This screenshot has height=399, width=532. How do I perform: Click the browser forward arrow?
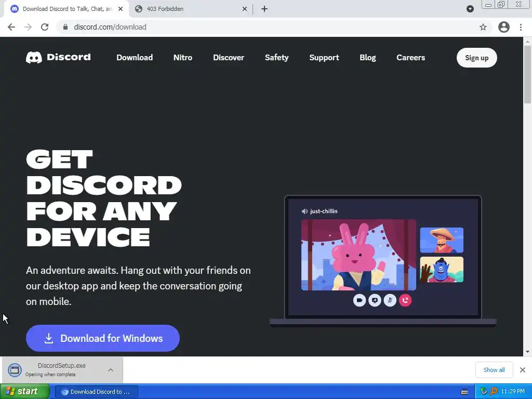pos(28,27)
